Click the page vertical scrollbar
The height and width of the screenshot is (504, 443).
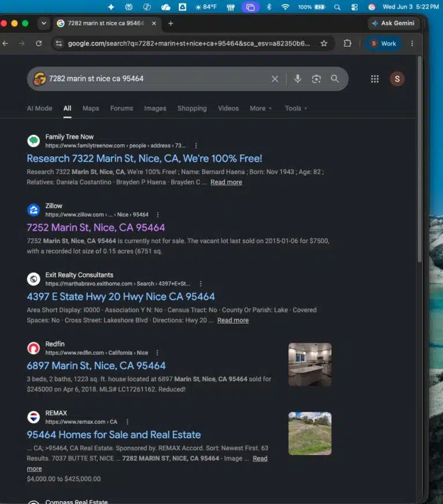click(x=419, y=159)
